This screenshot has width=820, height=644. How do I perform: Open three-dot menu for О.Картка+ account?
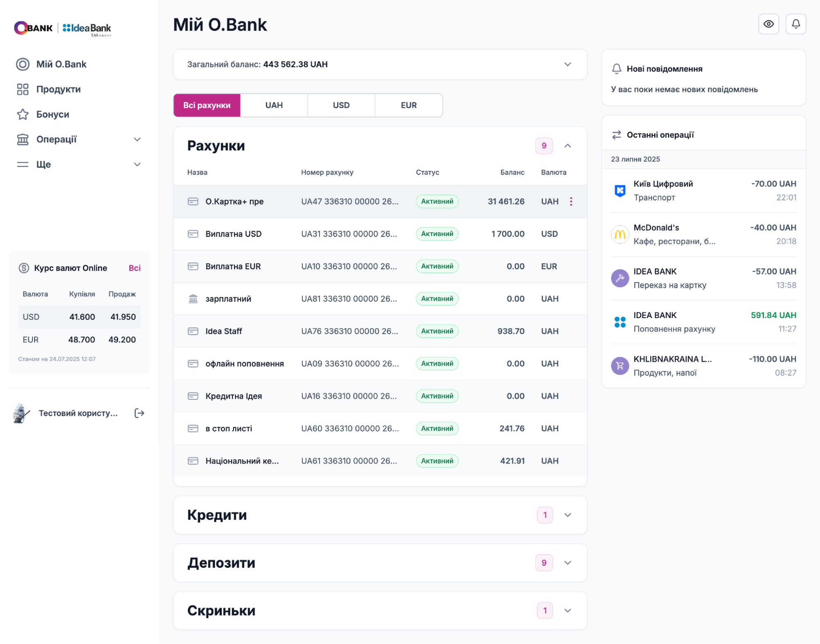(x=571, y=201)
